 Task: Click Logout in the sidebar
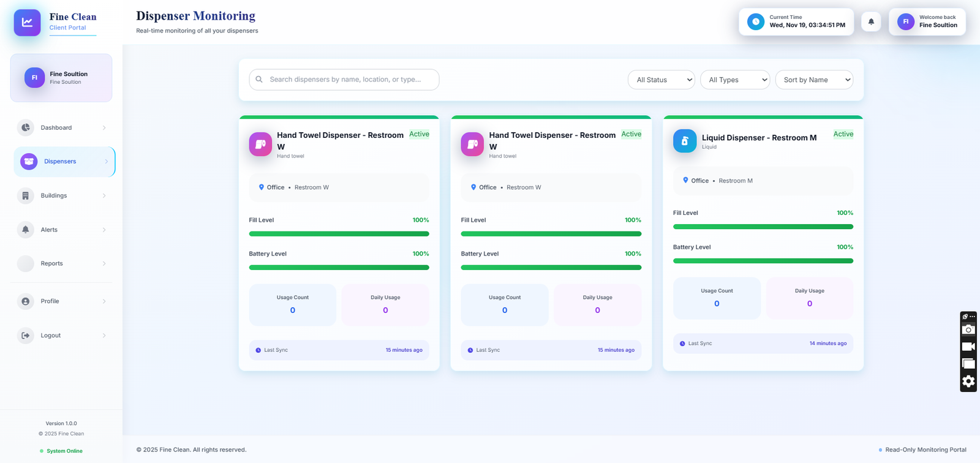pos(51,336)
